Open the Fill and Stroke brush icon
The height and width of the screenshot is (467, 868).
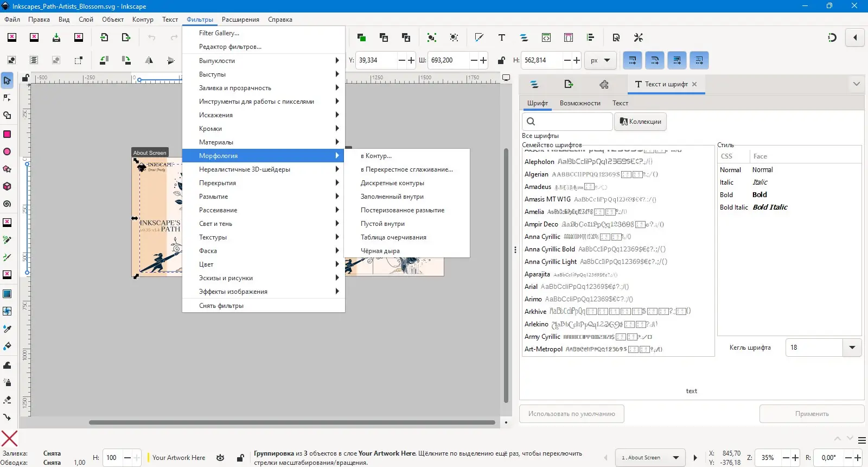click(x=479, y=37)
